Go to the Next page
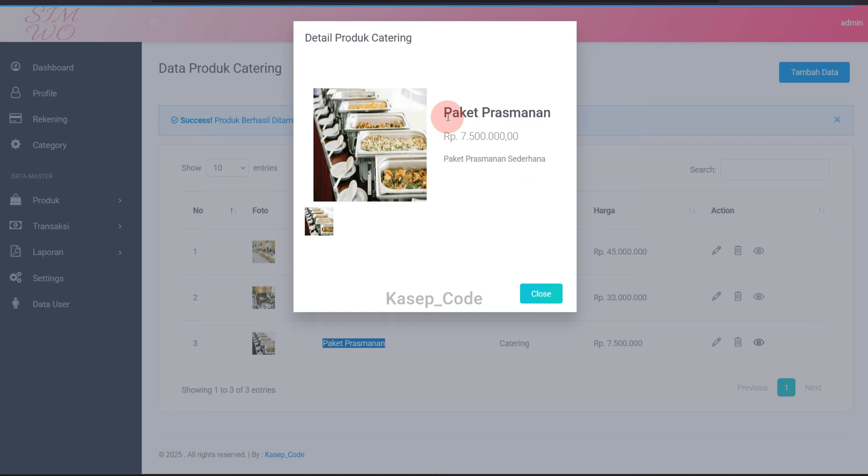Viewport: 868px width, 476px height. (813, 387)
